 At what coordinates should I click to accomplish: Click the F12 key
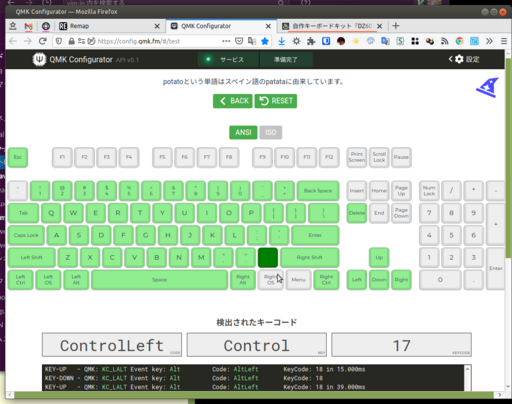point(329,157)
